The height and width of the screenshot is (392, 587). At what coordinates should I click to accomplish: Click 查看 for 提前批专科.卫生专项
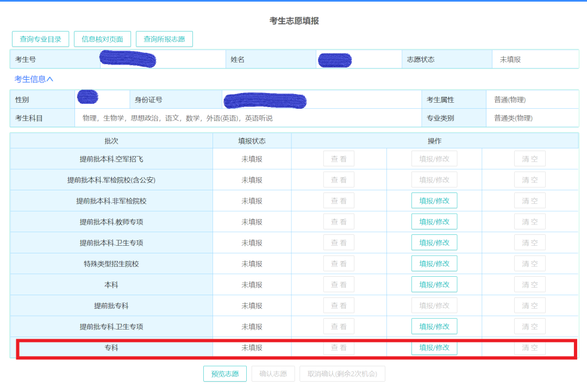339,326
